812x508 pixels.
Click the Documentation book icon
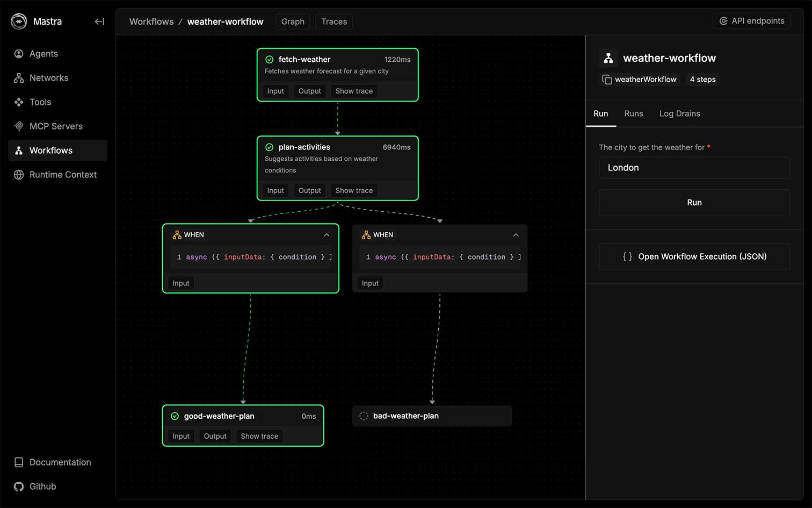[19, 462]
